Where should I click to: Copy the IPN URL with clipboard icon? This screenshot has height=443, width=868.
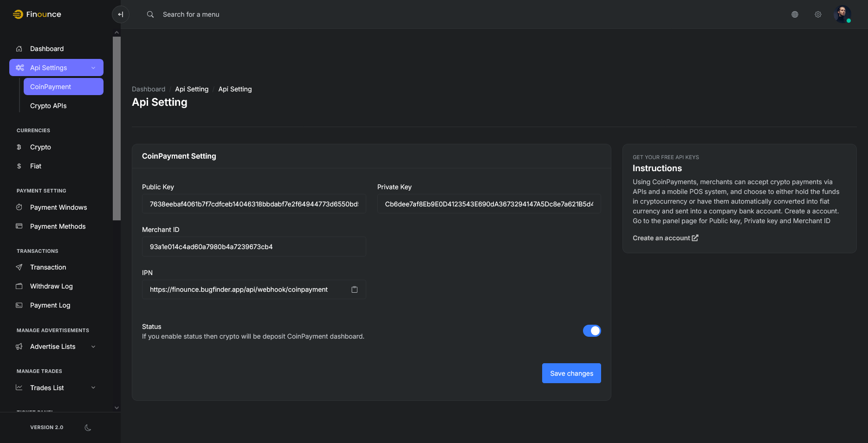point(355,289)
